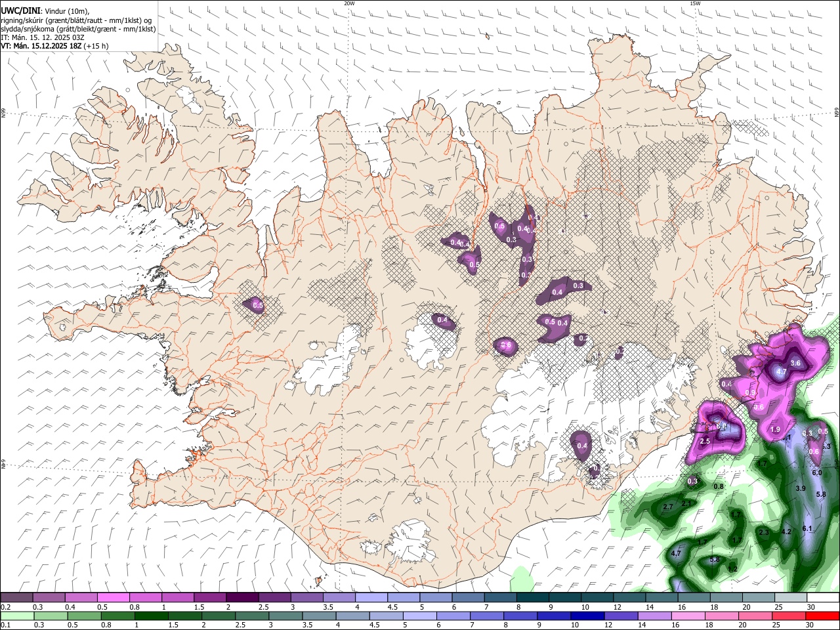Select the light pink 16–18 swatch in the lower legend
Screen dimensions: 840x630
tap(688, 616)
